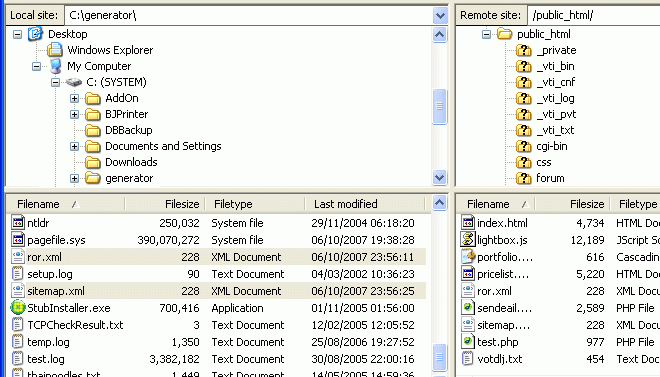Expand the generator folder node
660x377 pixels.
(75, 178)
